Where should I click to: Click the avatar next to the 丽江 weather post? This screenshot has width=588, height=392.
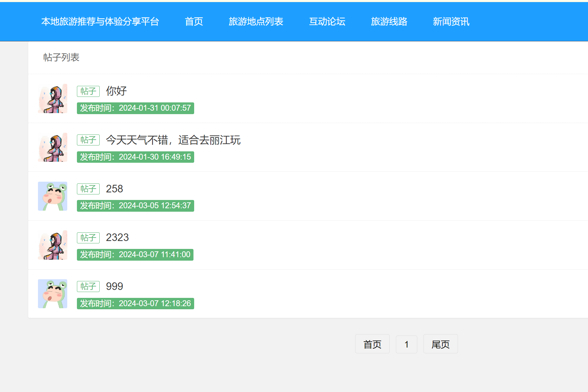click(52, 147)
